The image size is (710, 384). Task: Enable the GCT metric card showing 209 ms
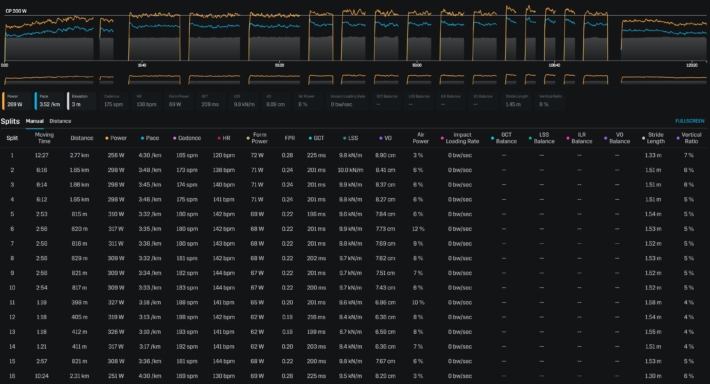click(x=212, y=101)
